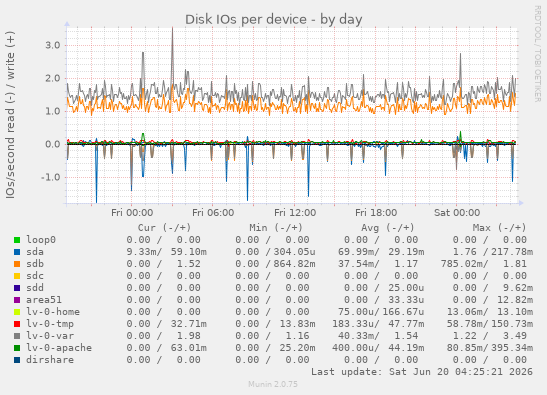Click the lv-0-home average value '166.67u'
Screen dimensions: 547x395
403,312
